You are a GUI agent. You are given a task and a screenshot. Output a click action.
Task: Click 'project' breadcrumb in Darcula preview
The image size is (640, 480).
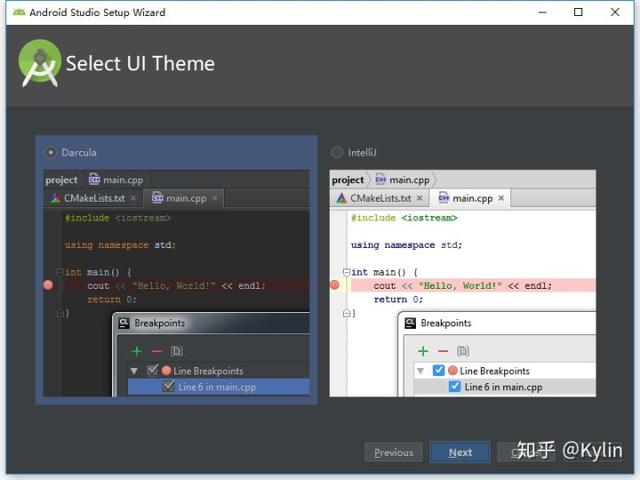click(x=61, y=180)
